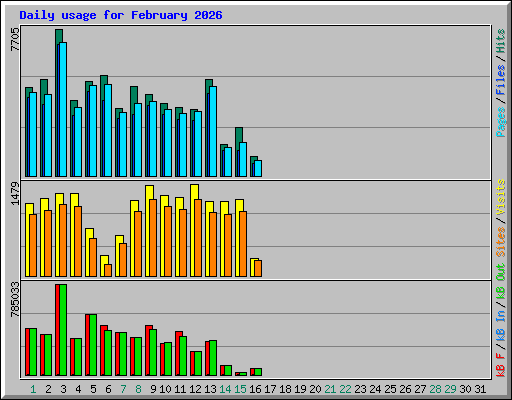Image resolution: width=512 pixels, height=400 pixels.
Task: Click day 16 on the date axis
Action: 255,389
